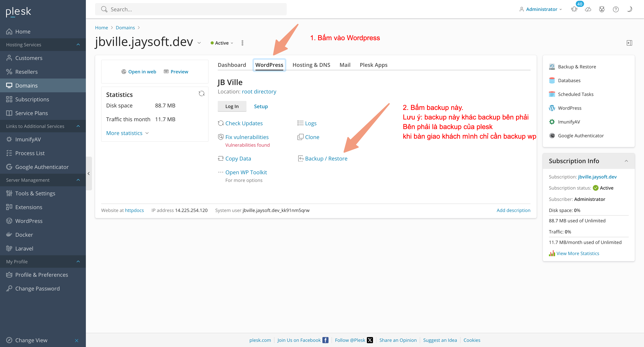Toggle the right sidebar panel icon
This screenshot has height=347, width=644.
pyautogui.click(x=629, y=43)
